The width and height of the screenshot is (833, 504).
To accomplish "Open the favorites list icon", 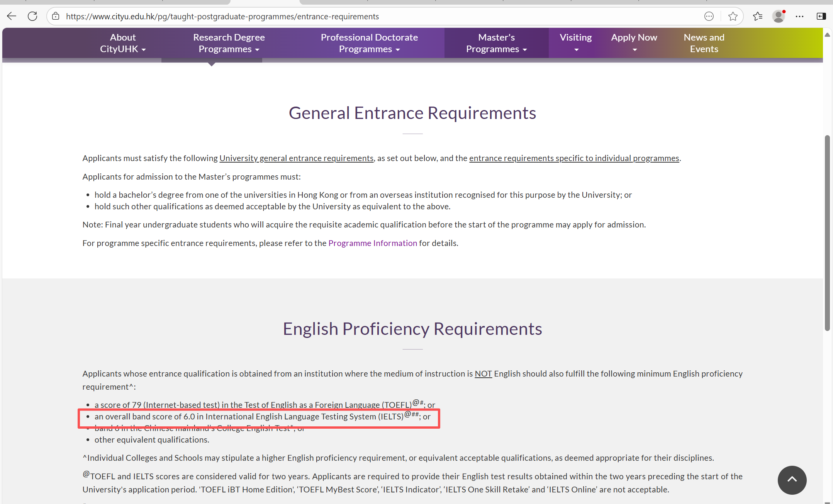I will click(757, 16).
